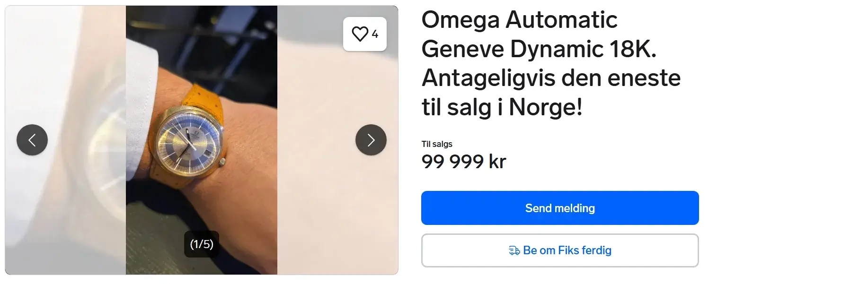Click the favorite count number 4
The height and width of the screenshot is (284, 868).
(375, 34)
